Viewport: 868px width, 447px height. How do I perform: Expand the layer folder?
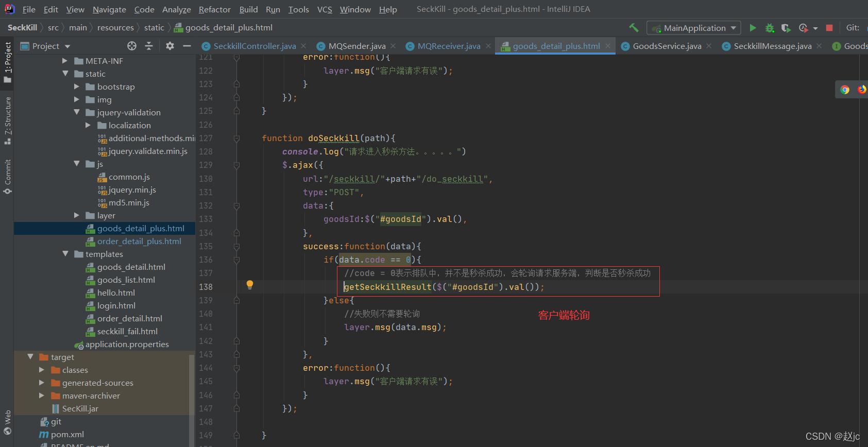pos(76,215)
